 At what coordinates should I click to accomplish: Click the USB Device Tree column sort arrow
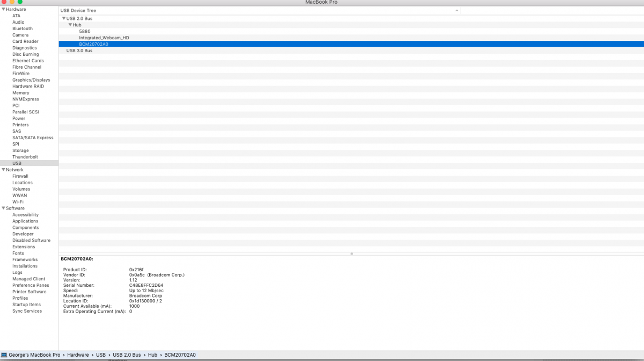point(457,10)
